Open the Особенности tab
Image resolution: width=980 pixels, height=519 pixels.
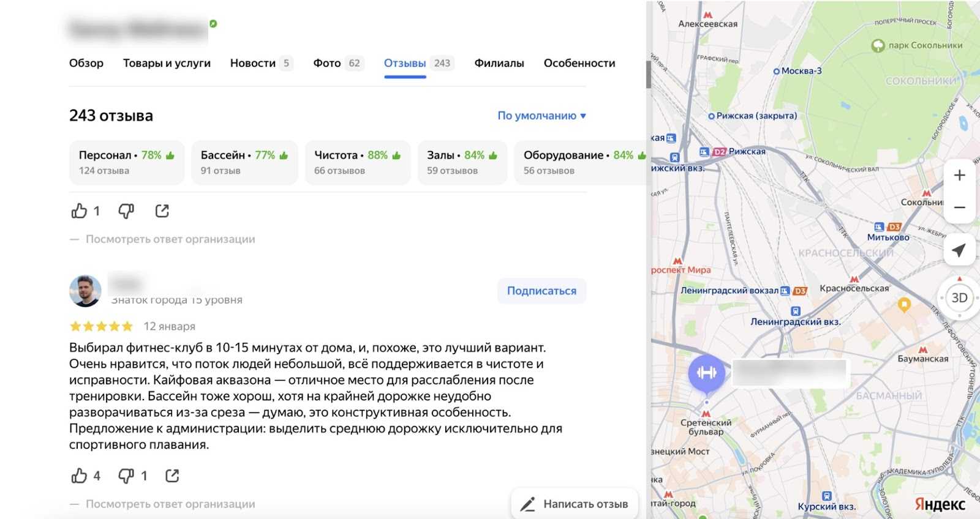point(579,63)
